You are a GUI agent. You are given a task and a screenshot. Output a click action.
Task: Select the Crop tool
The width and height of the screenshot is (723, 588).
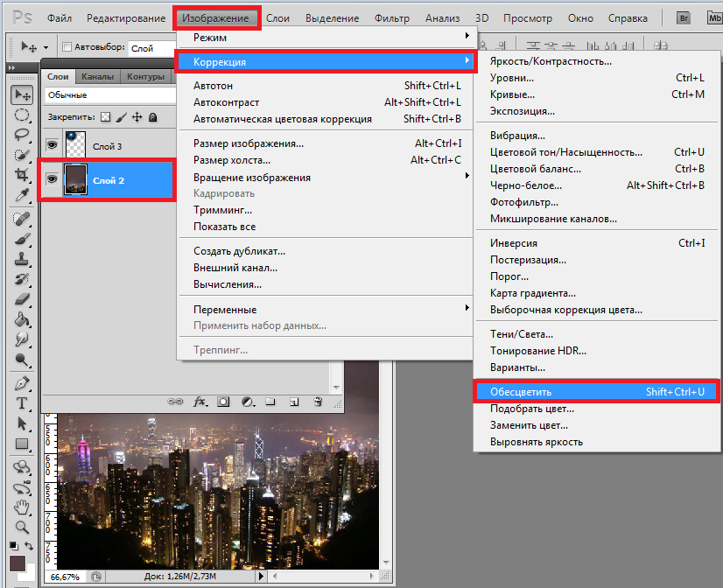22,174
